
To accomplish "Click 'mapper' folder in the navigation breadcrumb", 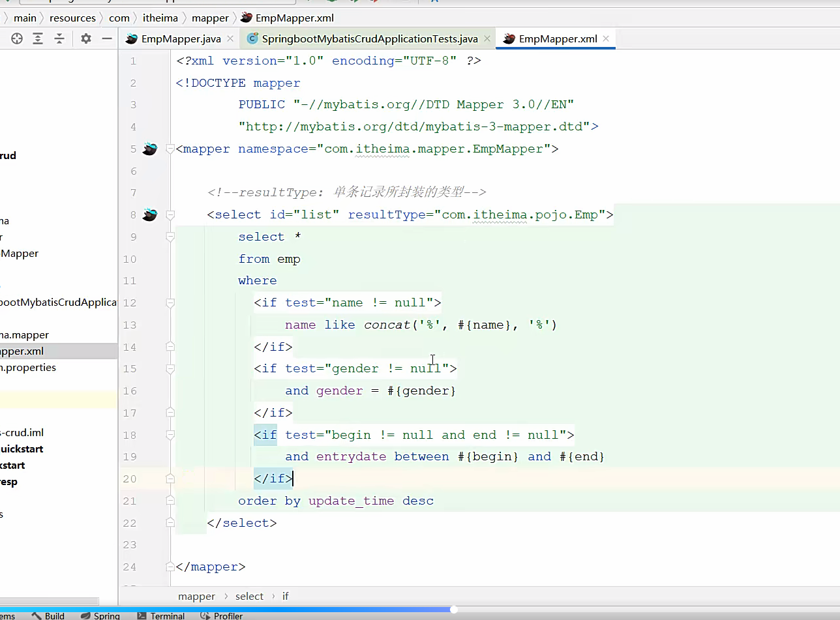I will pos(210,18).
